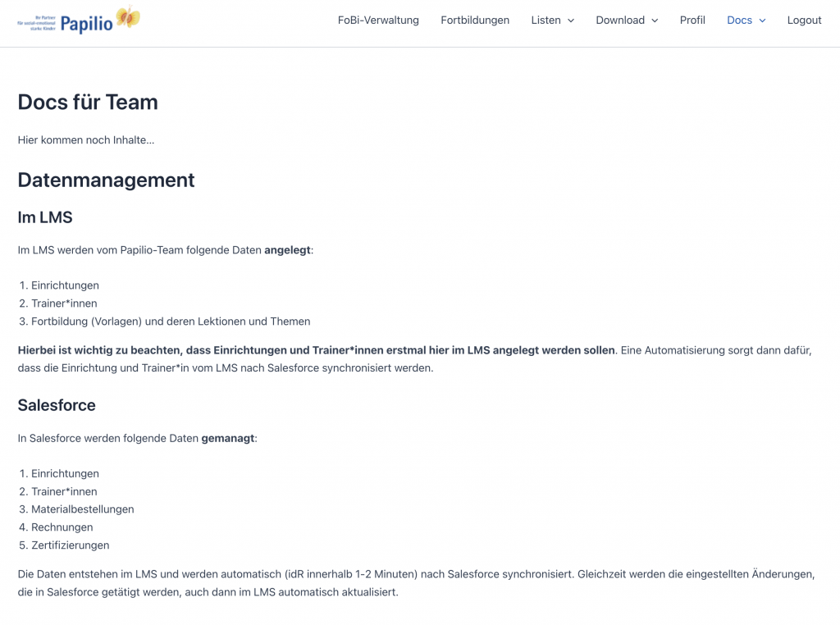Expand the Docs dropdown chevron
Viewport: 840px width, 625px height.
762,21
